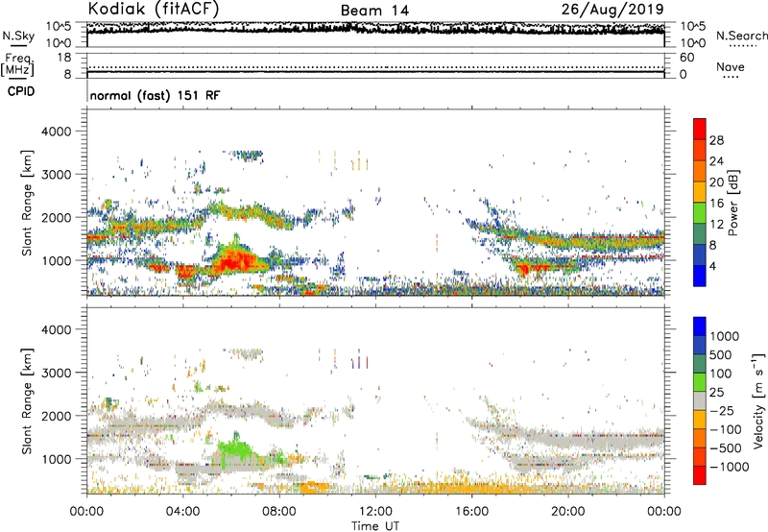Viewport: 768px width, 532px height.
Task: Click the 'Freq. [MHz]' axis label
Action: point(17,65)
